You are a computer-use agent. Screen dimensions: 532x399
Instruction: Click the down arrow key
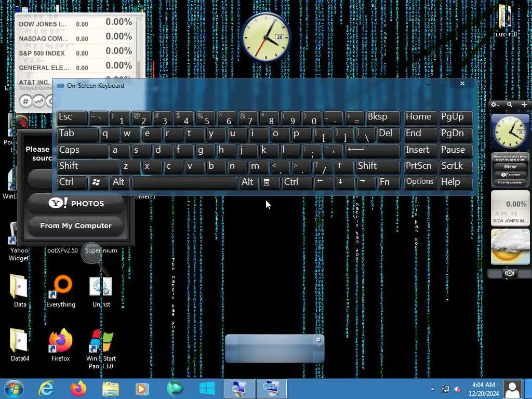click(x=345, y=183)
